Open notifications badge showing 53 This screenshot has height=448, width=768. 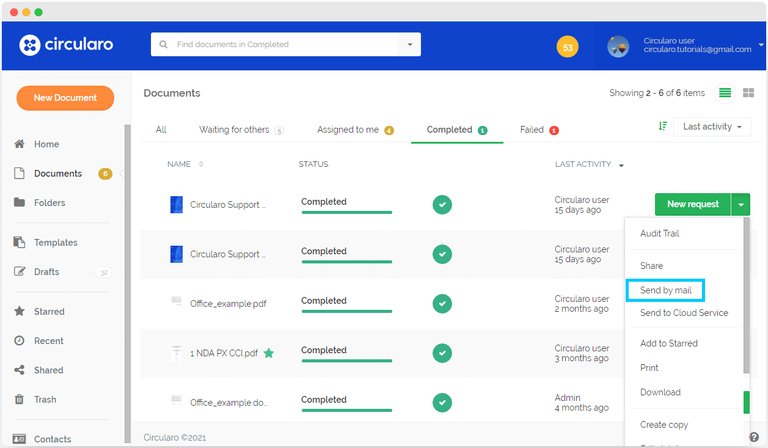coord(567,47)
